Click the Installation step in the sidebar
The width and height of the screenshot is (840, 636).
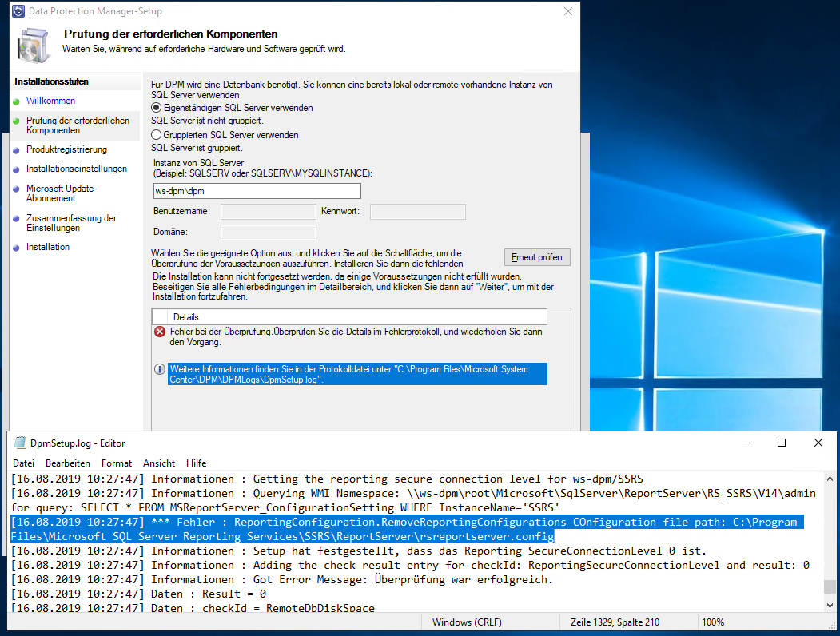(48, 247)
